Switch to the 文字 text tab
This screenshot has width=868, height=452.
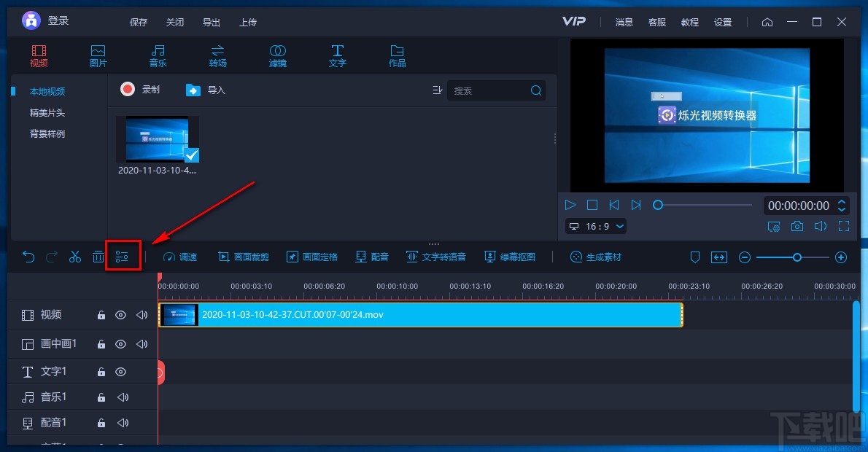(337, 56)
